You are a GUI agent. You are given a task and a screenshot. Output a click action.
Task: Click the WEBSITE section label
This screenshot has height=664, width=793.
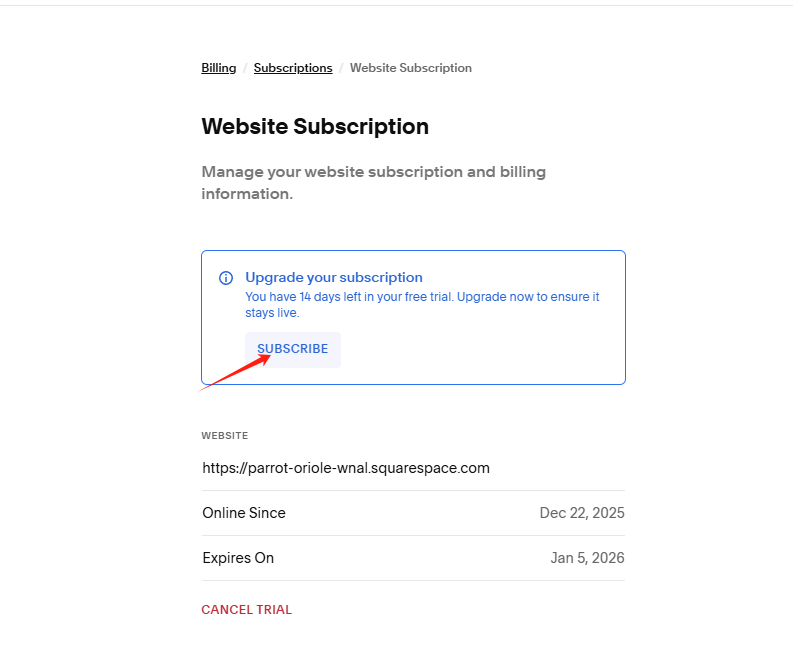point(225,436)
